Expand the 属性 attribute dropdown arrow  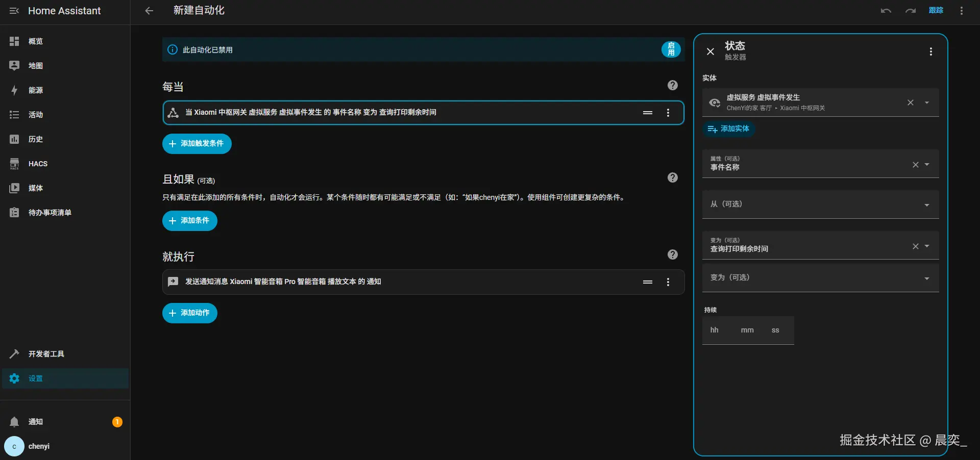[927, 165]
